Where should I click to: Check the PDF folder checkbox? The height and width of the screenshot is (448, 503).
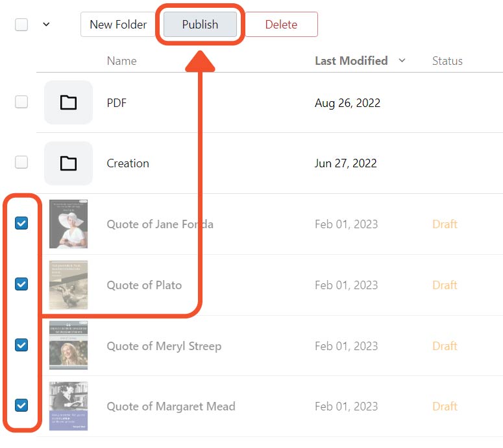21,102
